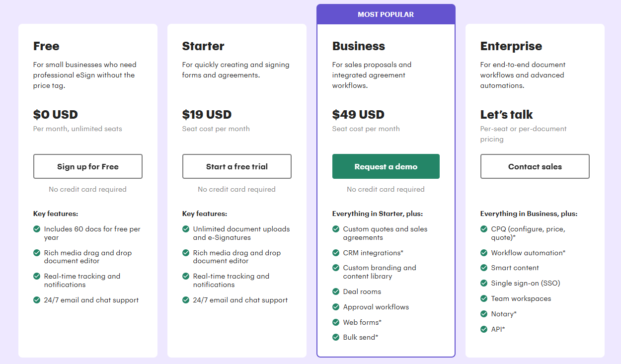Click the Web forms feature text
The width and height of the screenshot is (621, 364).
tap(362, 322)
